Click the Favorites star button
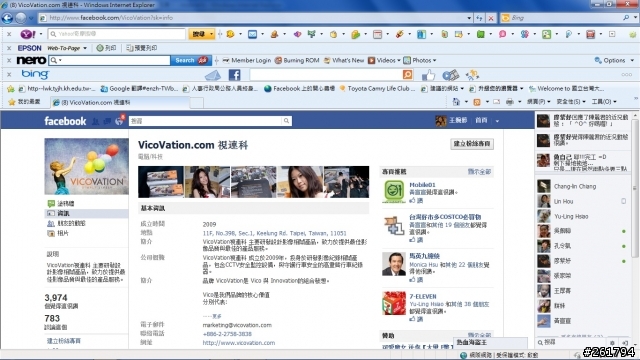 pos(24,102)
